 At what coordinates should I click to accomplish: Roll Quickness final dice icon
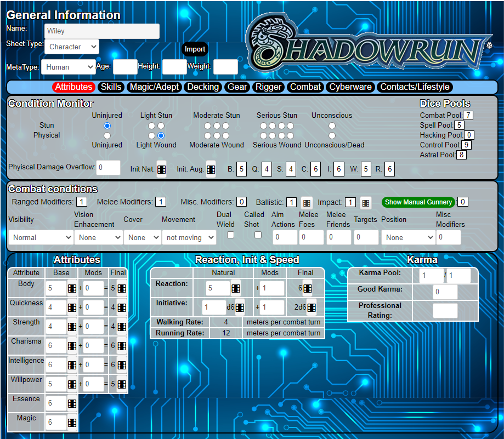point(122,307)
